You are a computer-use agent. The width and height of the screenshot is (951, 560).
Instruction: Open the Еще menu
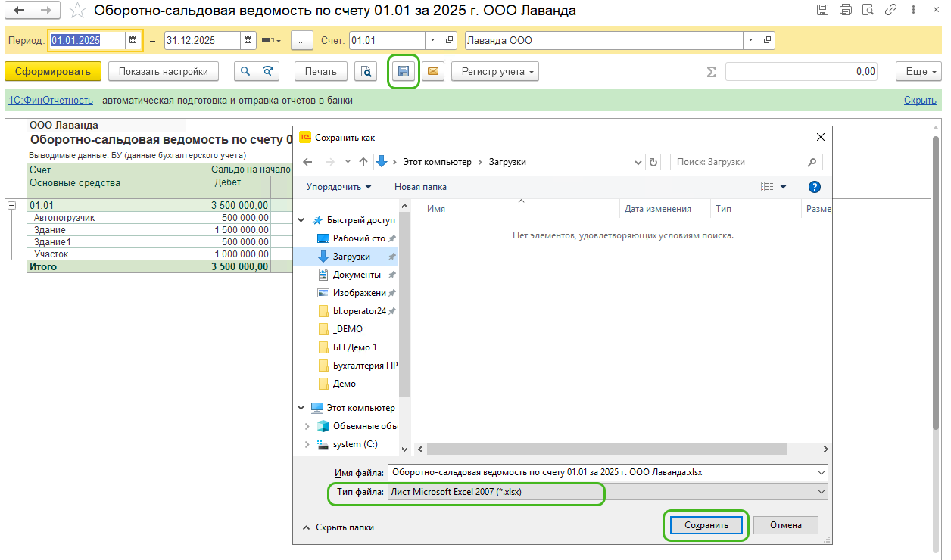click(x=918, y=72)
